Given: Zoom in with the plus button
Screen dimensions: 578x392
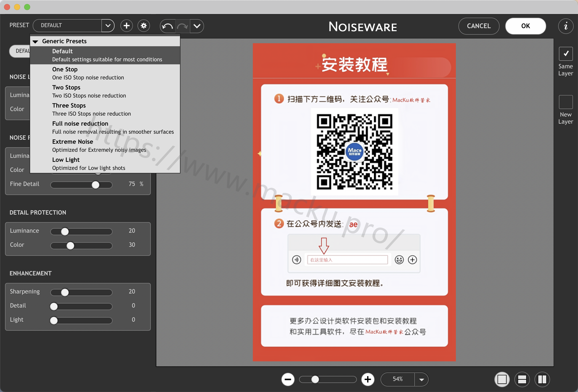Looking at the screenshot, I should [368, 379].
